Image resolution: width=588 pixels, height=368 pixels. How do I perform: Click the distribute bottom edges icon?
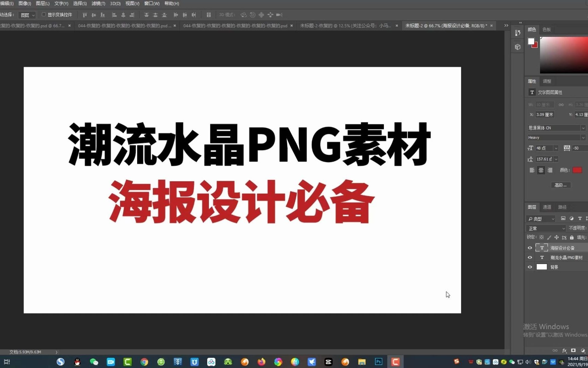(164, 15)
